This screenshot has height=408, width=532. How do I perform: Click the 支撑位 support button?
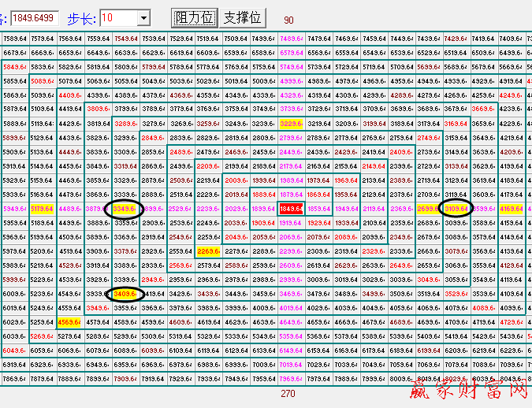point(242,17)
